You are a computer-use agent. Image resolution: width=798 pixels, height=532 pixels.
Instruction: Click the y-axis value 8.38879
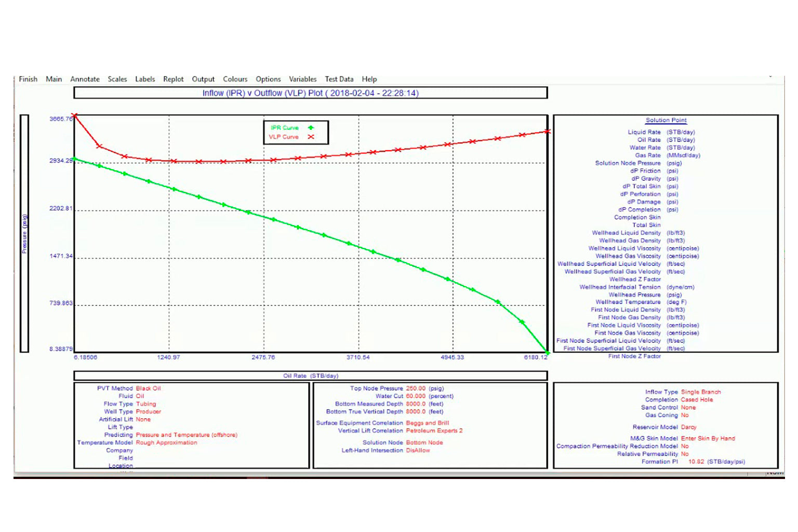coord(61,349)
